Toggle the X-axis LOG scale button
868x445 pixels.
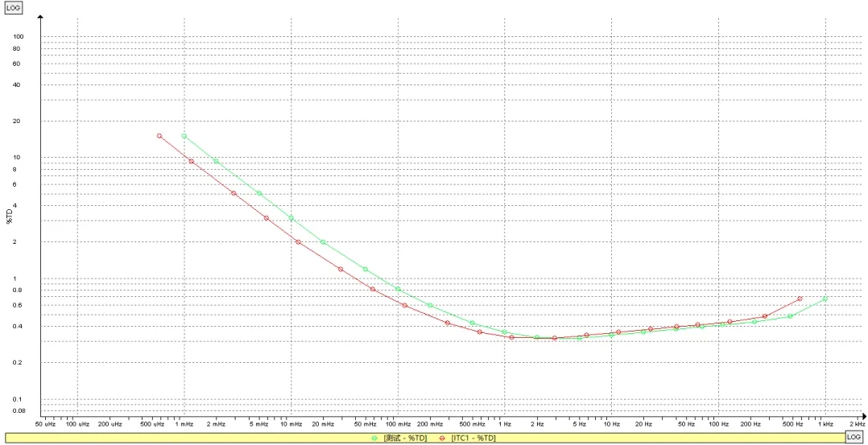click(854, 436)
